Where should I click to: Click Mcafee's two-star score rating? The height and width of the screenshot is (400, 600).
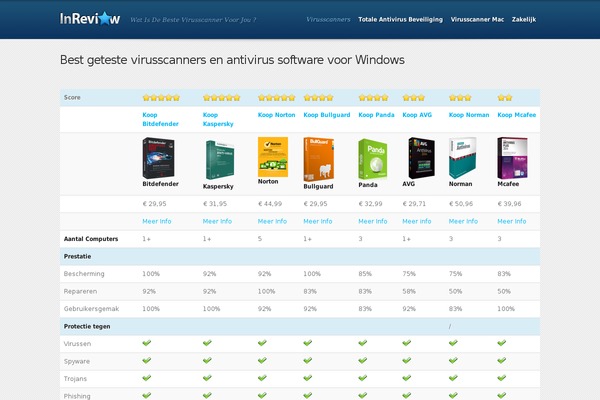click(x=505, y=98)
